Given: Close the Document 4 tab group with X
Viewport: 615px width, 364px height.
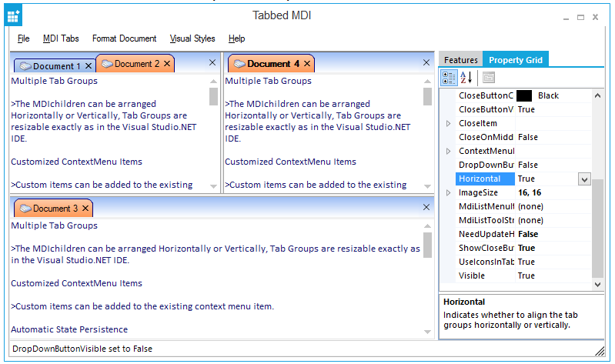Looking at the screenshot, I should coord(427,63).
